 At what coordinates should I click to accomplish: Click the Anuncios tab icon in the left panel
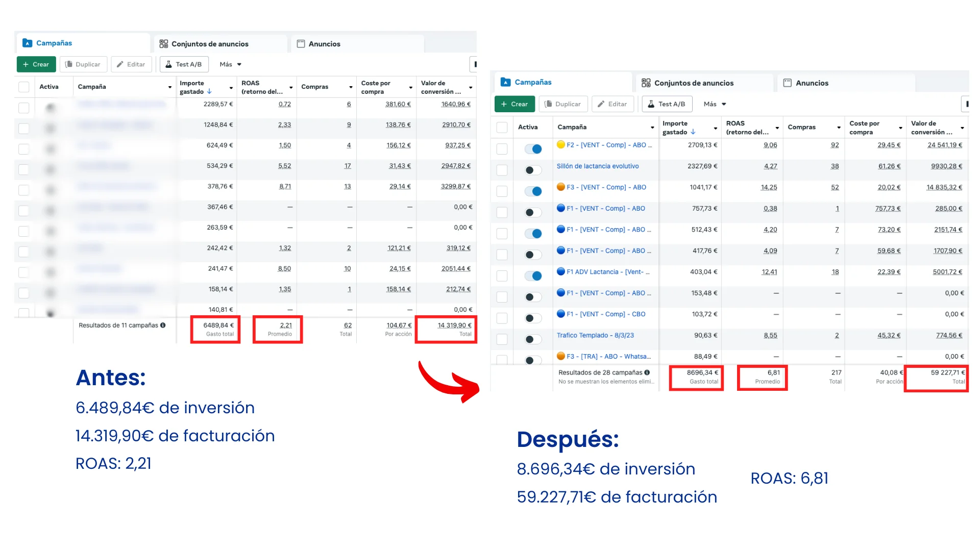pos(301,44)
